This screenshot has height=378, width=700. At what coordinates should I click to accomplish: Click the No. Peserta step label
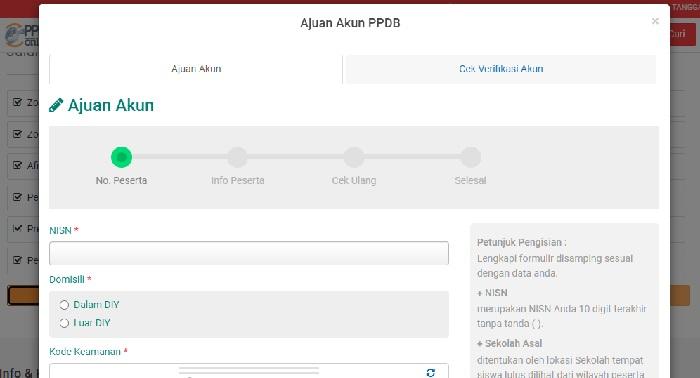pyautogui.click(x=121, y=180)
